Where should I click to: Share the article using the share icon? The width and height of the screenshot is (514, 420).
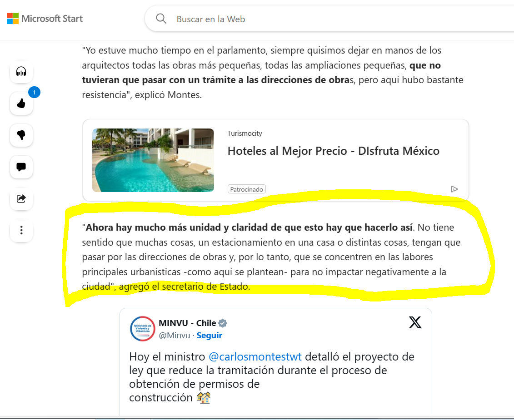point(21,198)
